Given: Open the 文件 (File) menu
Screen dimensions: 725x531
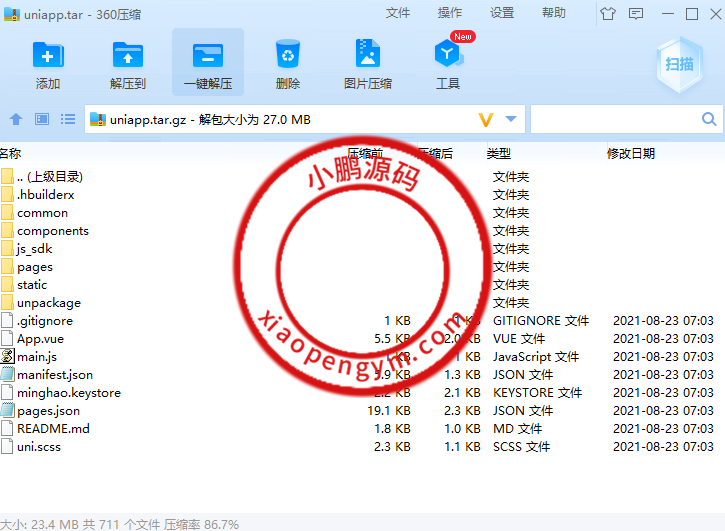Looking at the screenshot, I should pos(398,13).
